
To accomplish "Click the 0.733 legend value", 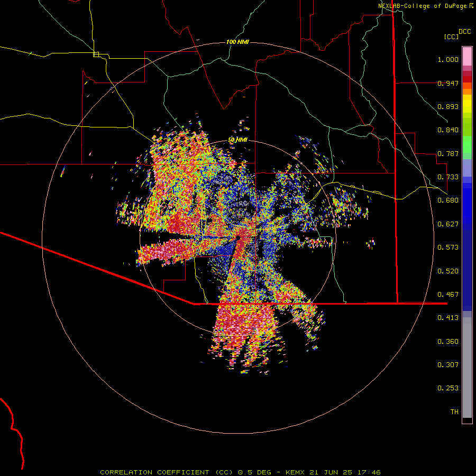I will 448,177.
